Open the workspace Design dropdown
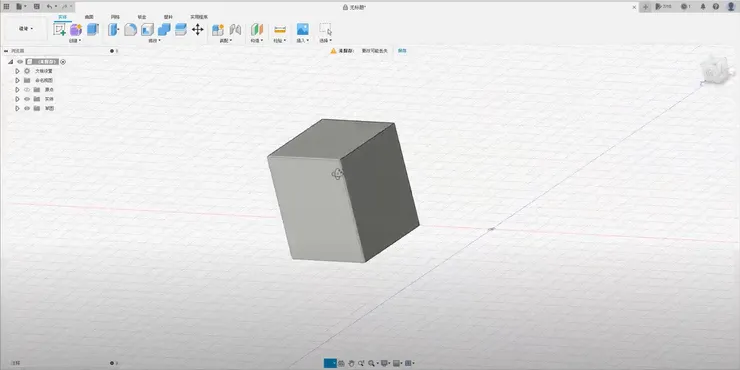740x370 pixels. tap(26, 29)
